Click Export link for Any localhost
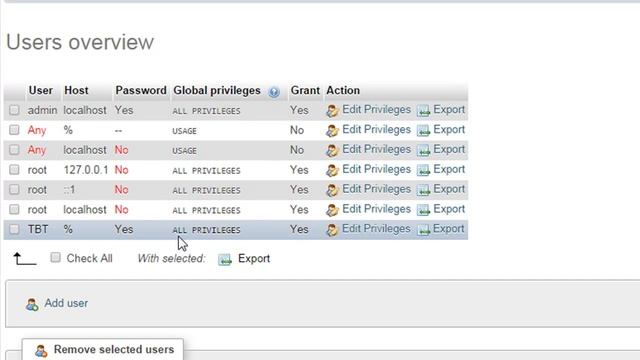This screenshot has width=640, height=360. pos(449,149)
